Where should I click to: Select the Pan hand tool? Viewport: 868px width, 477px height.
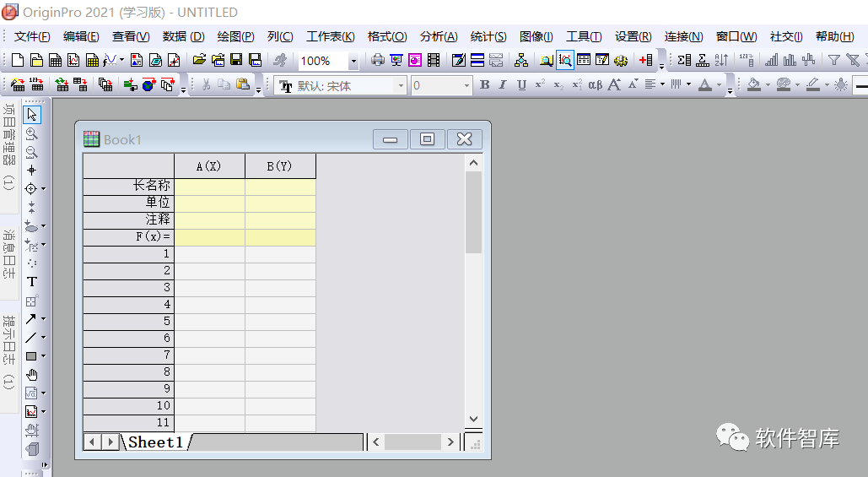click(x=31, y=375)
